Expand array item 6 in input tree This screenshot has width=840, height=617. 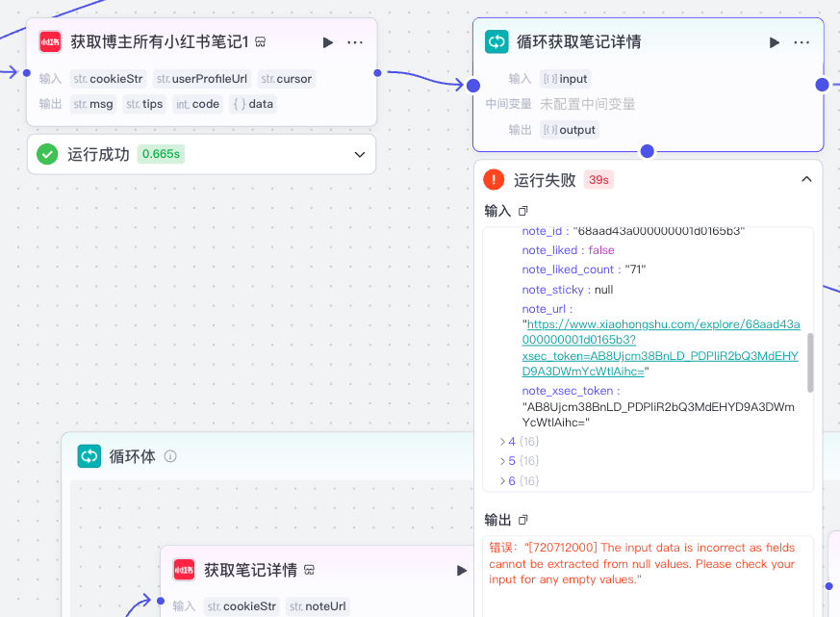(x=502, y=481)
